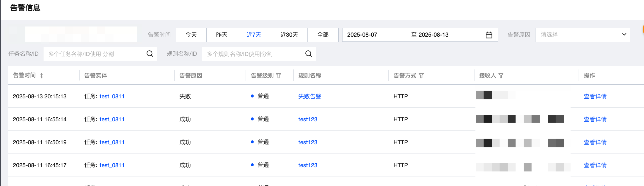644x186 pixels.
Task: Select the 昨天 time range
Action: tap(222, 35)
